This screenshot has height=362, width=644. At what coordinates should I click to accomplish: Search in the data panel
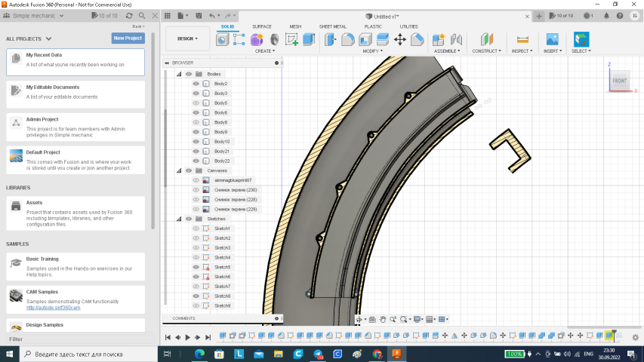click(142, 16)
